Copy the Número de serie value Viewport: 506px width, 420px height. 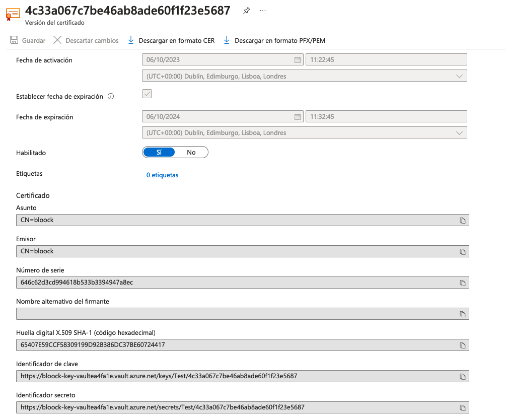463,283
